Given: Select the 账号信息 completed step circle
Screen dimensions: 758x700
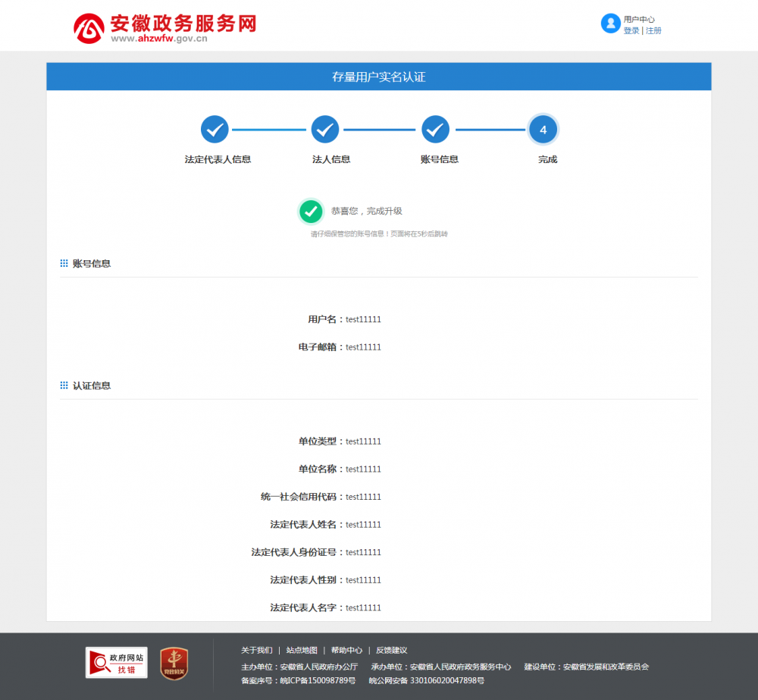Looking at the screenshot, I should pyautogui.click(x=436, y=129).
